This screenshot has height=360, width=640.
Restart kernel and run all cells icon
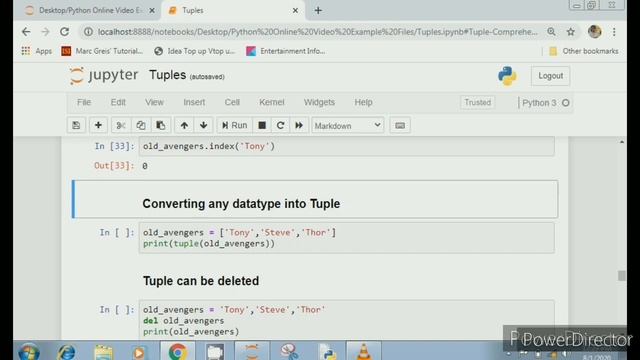299,125
